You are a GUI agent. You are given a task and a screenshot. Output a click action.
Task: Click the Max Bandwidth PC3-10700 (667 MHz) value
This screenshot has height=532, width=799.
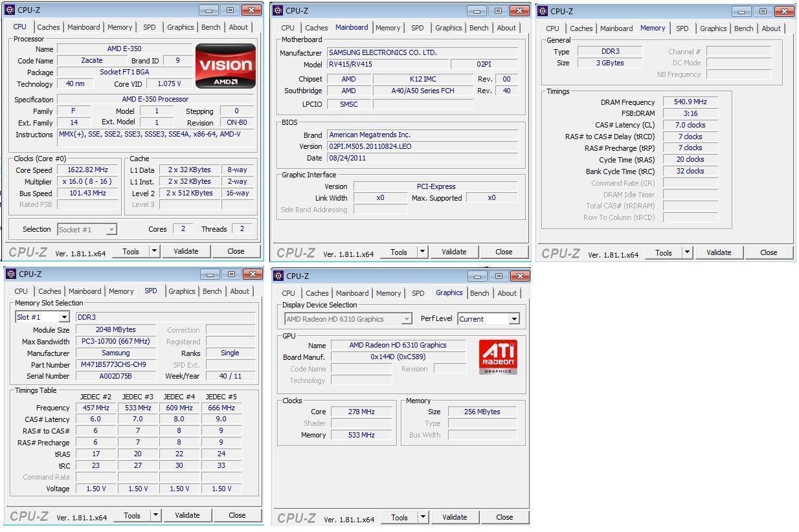[x=116, y=341]
